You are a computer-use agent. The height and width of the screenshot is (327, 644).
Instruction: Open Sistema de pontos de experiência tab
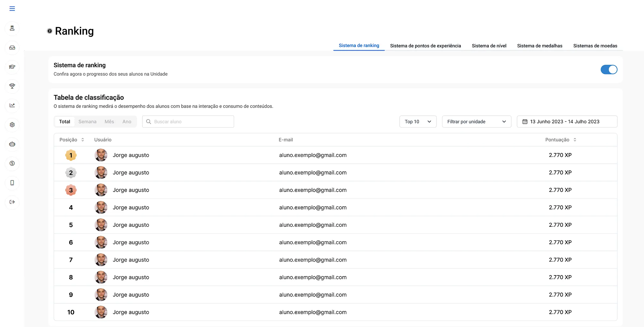point(425,46)
